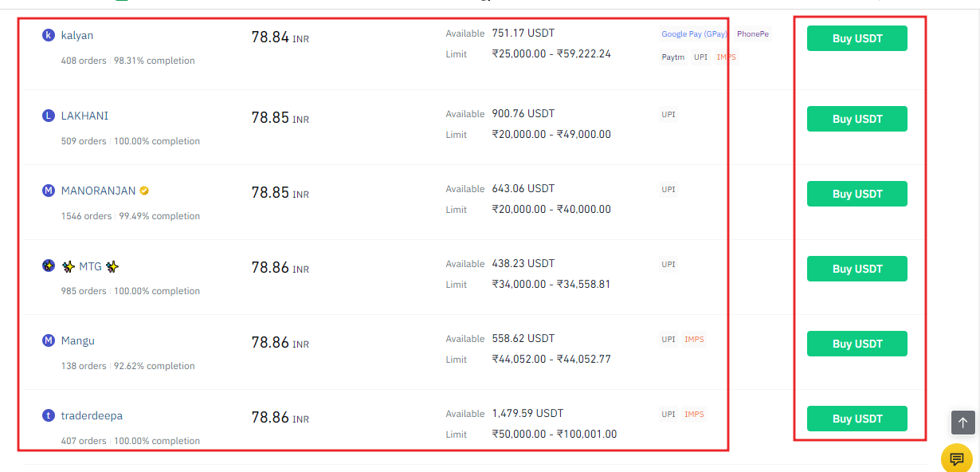Click LAKHANI's round avatar icon
Viewport: 980px width, 472px height.
[48, 116]
